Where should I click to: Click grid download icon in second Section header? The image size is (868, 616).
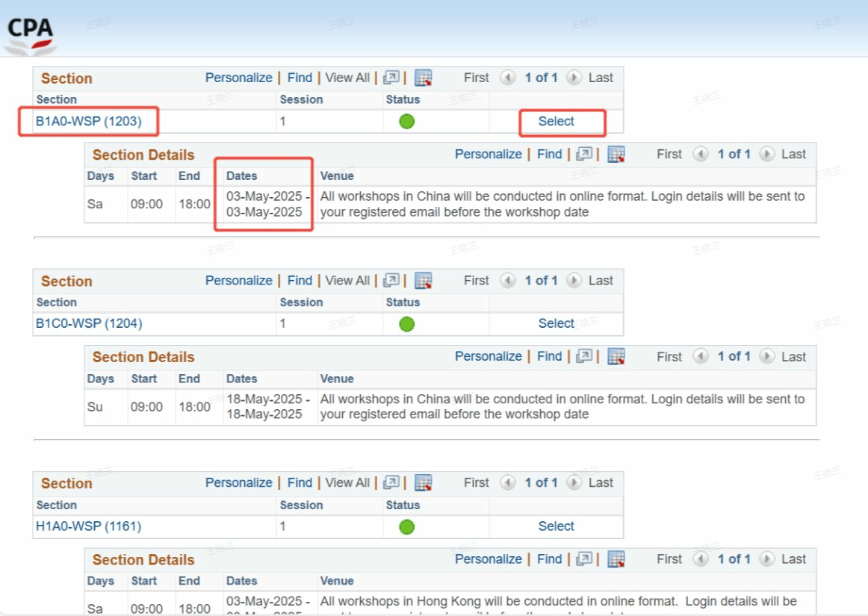point(424,281)
